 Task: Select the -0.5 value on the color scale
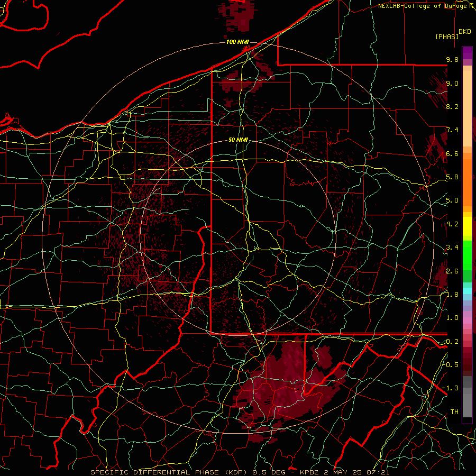pyautogui.click(x=451, y=364)
